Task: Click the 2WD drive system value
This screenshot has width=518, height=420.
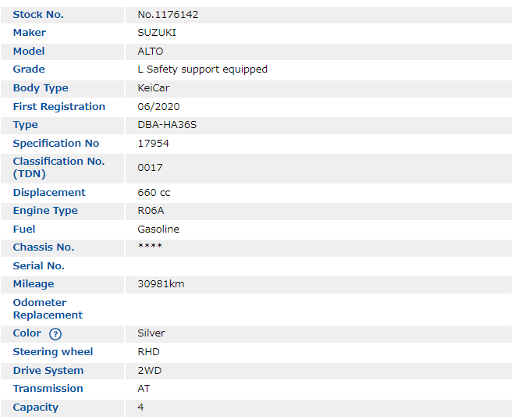Action: click(x=150, y=370)
